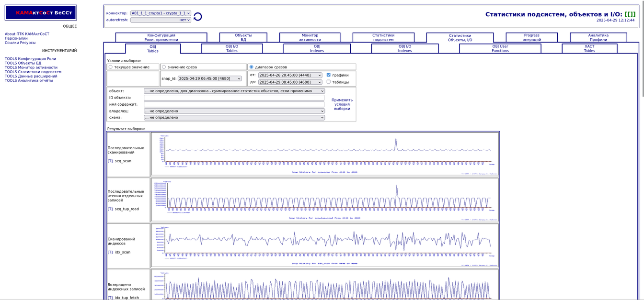This screenshot has height=300, width=644.
Task: Open the 'владелец' dropdown
Action: [x=234, y=111]
